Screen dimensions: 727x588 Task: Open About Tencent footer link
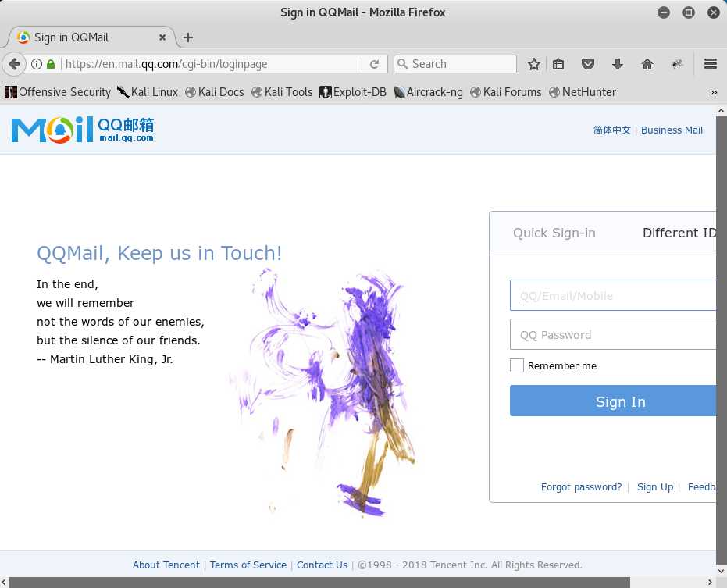166,565
